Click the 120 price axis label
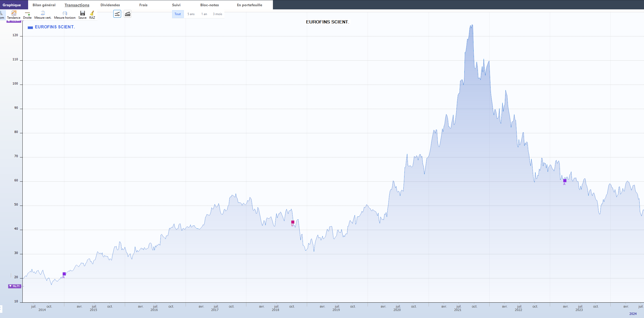The image size is (644, 318). [15, 35]
